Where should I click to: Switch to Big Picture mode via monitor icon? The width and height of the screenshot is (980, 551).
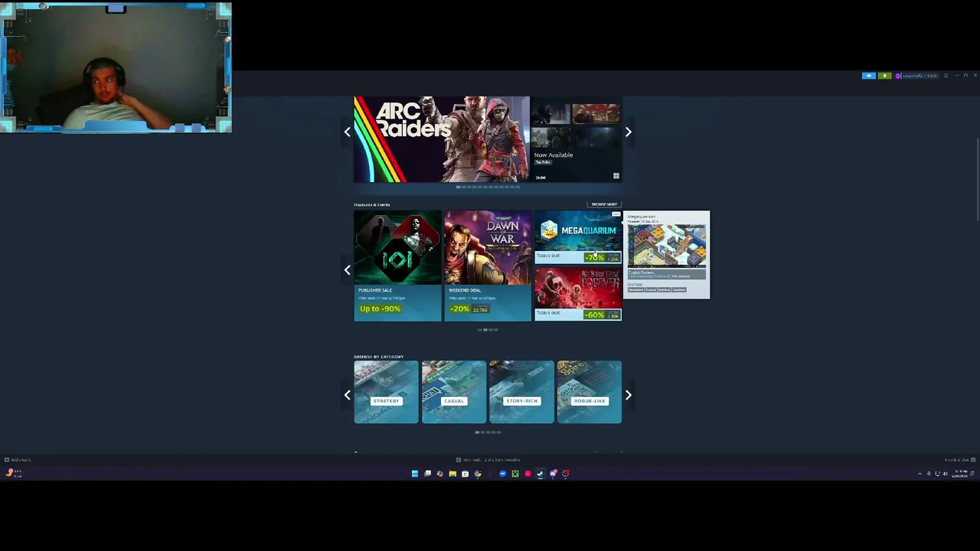coord(946,76)
